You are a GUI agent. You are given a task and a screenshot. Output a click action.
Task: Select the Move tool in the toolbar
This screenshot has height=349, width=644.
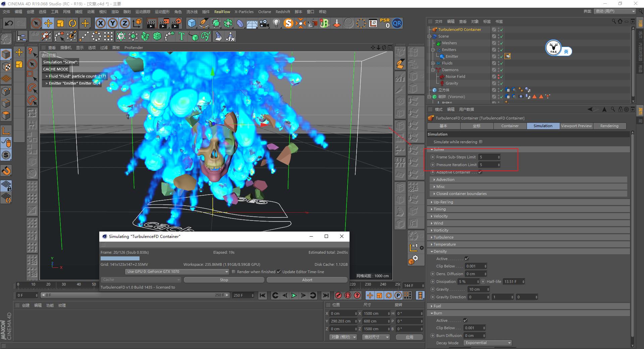point(48,23)
